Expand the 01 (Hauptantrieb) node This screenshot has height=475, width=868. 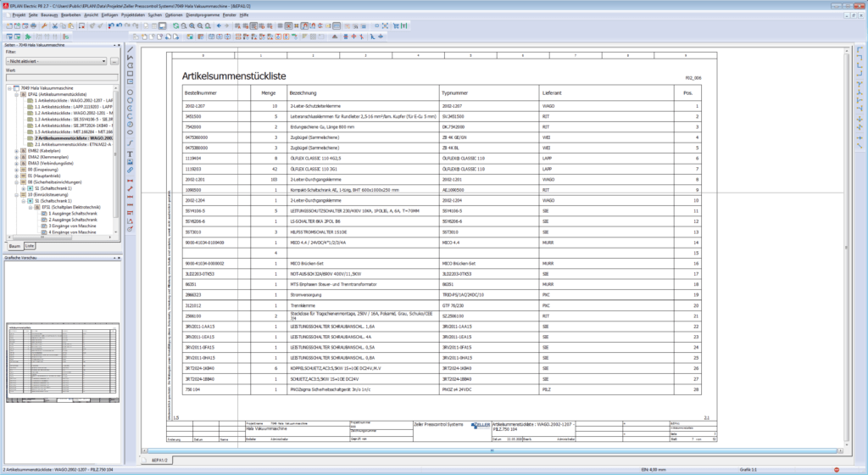pos(17,176)
